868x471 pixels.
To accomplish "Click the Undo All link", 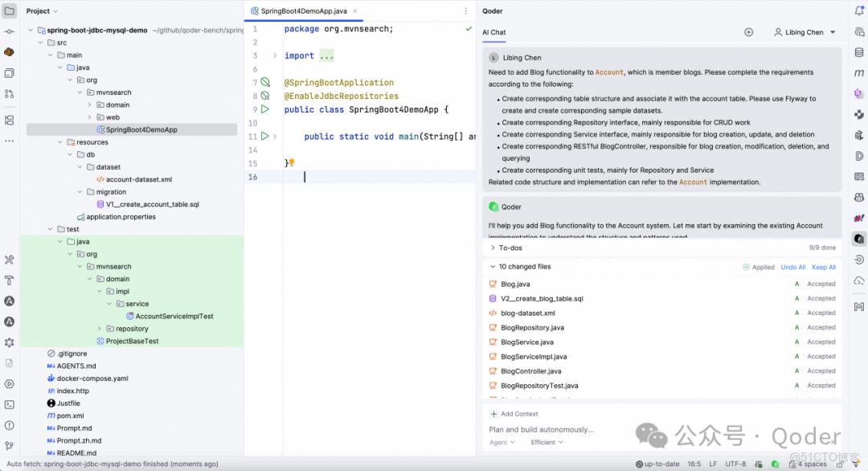I will [793, 267].
